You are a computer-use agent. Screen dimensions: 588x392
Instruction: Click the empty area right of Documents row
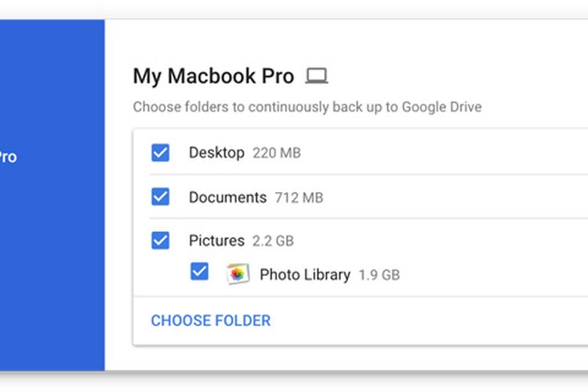pos(450,198)
